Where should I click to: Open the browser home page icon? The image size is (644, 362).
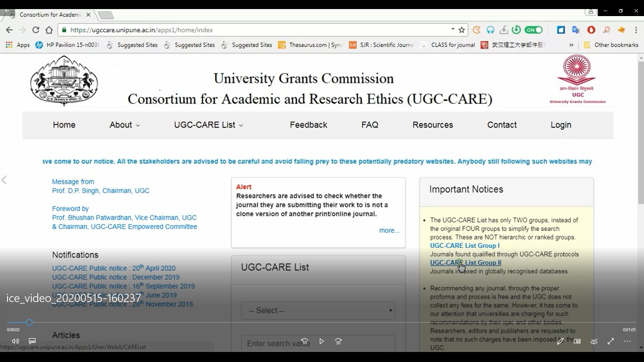(49, 30)
